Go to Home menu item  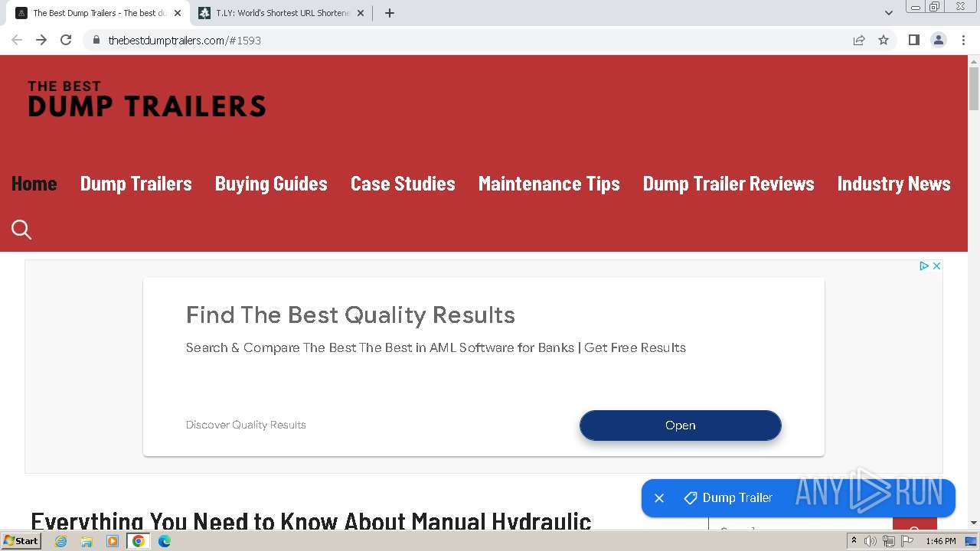(34, 184)
